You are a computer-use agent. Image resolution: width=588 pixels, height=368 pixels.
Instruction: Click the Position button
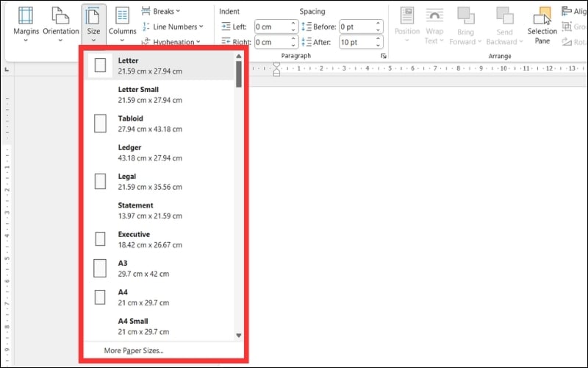click(407, 25)
